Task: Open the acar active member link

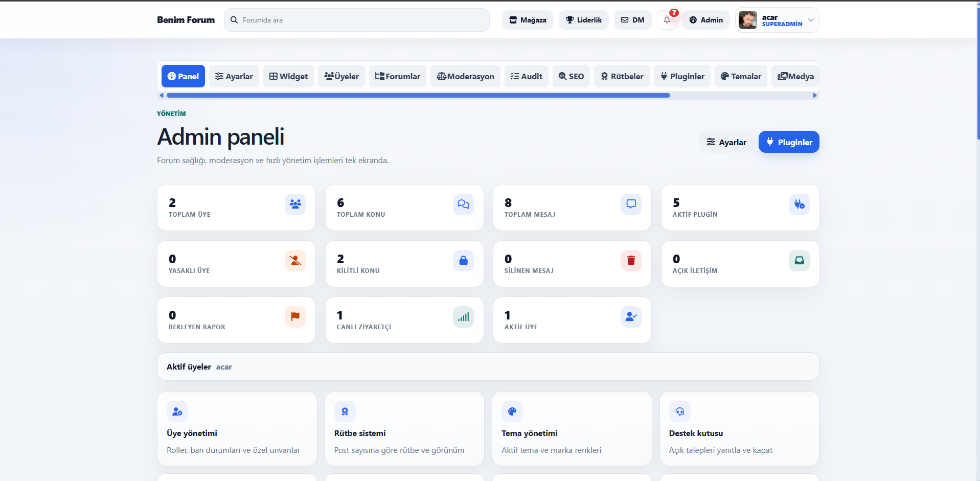Action: coord(224,367)
